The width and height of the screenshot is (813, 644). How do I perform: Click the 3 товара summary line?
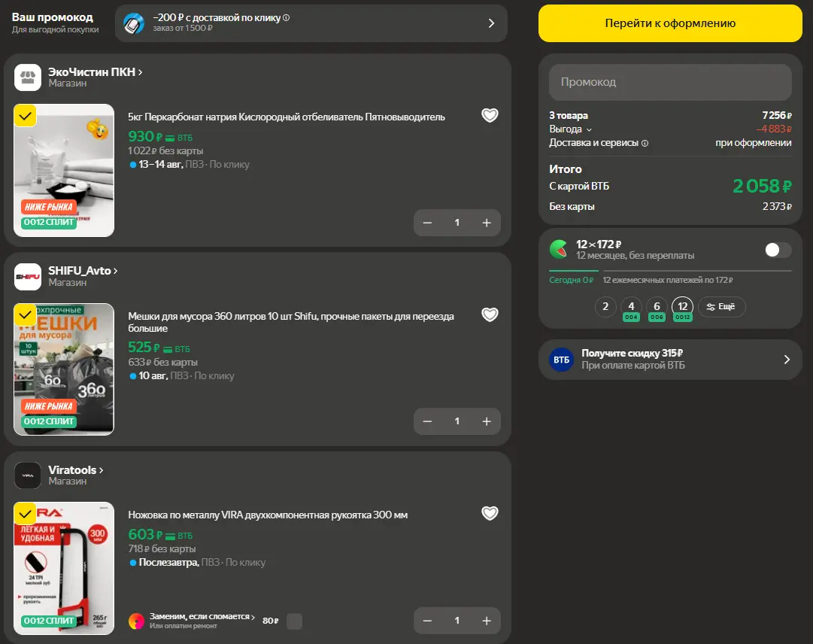click(670, 115)
